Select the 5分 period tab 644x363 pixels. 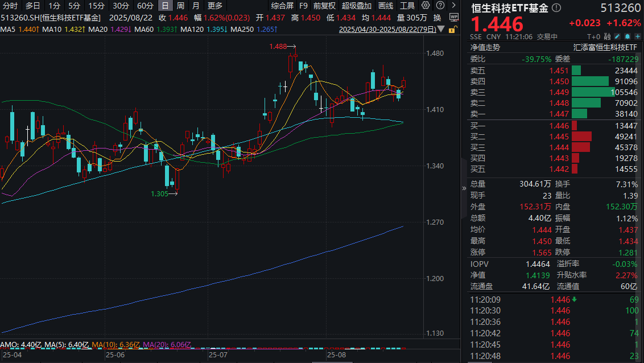74,6
